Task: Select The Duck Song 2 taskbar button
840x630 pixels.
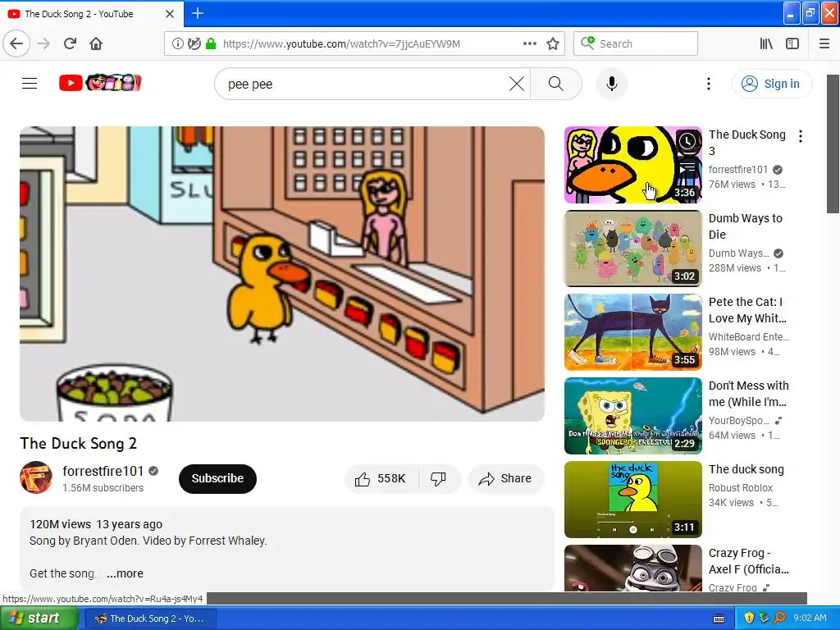Action: point(151,619)
